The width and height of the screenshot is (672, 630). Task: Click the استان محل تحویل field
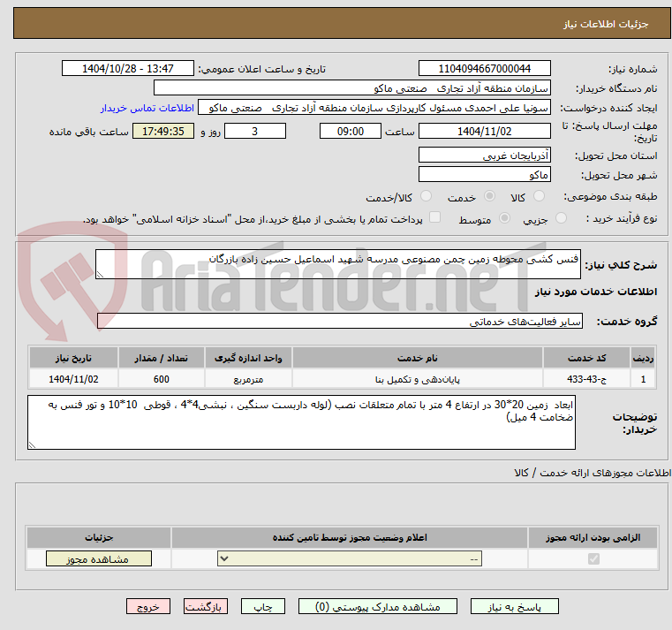485,155
